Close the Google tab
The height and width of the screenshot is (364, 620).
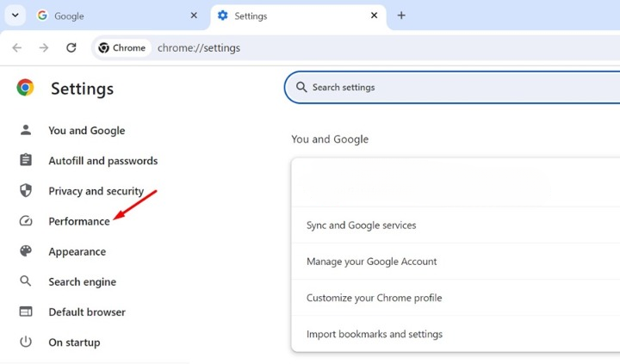194,15
